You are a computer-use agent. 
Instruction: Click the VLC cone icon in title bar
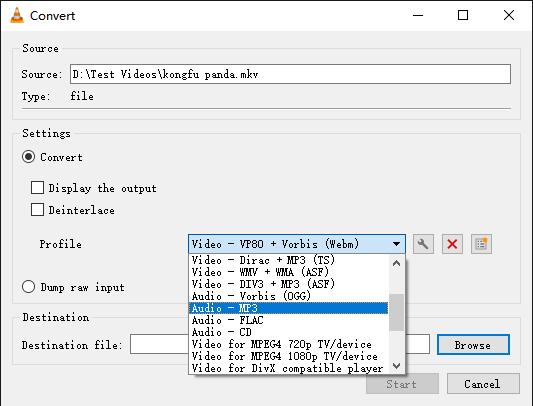click(17, 15)
